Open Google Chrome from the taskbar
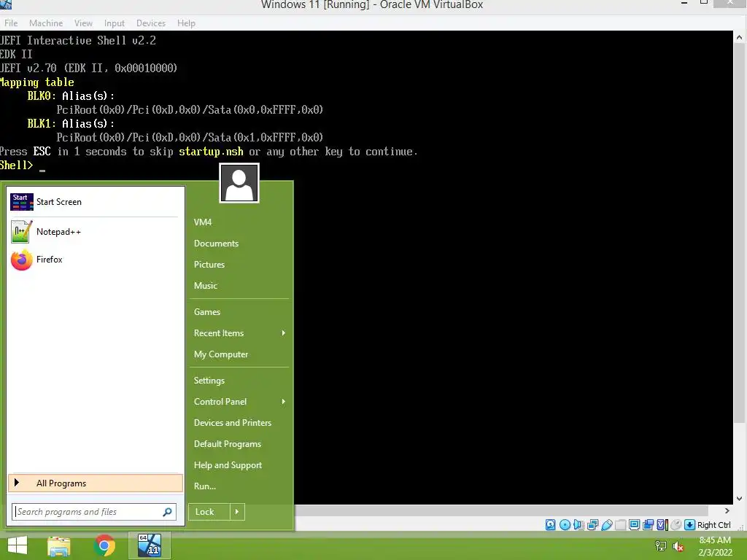This screenshot has height=560, width=747. pyautogui.click(x=104, y=545)
